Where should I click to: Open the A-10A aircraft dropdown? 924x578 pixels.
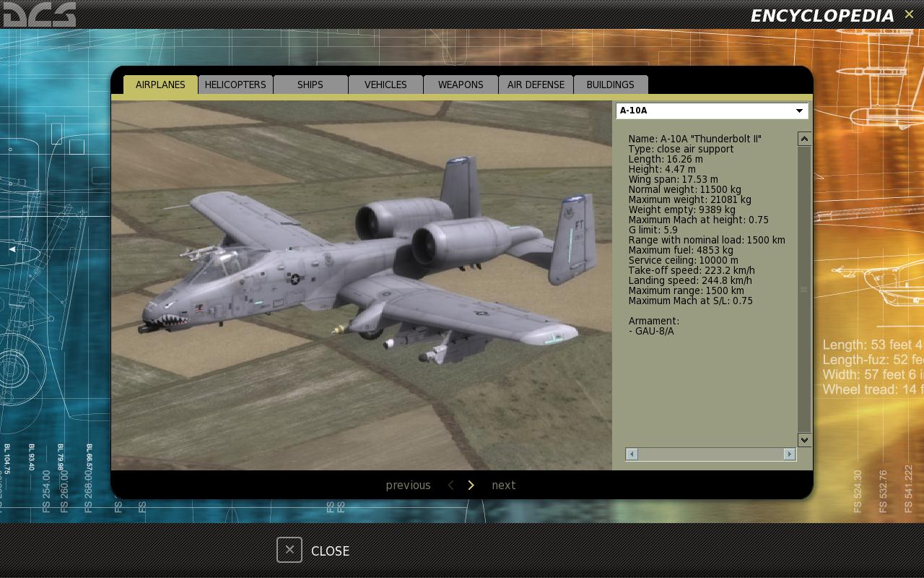pos(712,111)
